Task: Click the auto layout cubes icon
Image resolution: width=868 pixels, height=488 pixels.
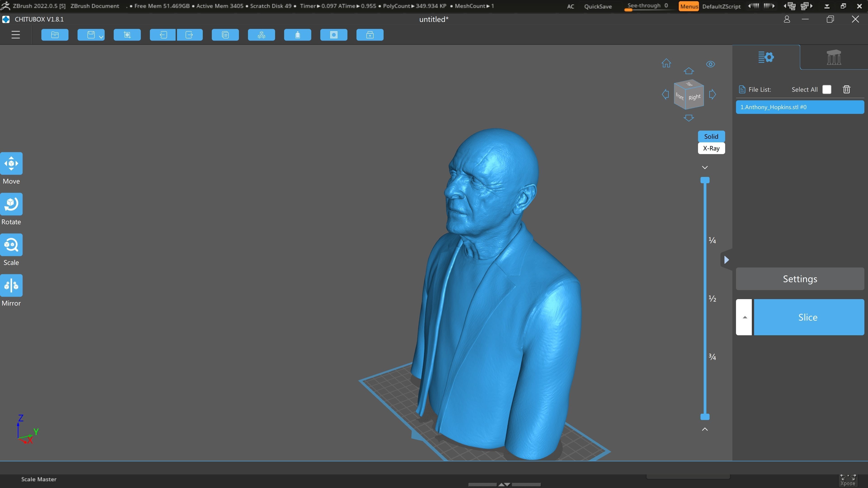Action: pyautogui.click(x=262, y=35)
